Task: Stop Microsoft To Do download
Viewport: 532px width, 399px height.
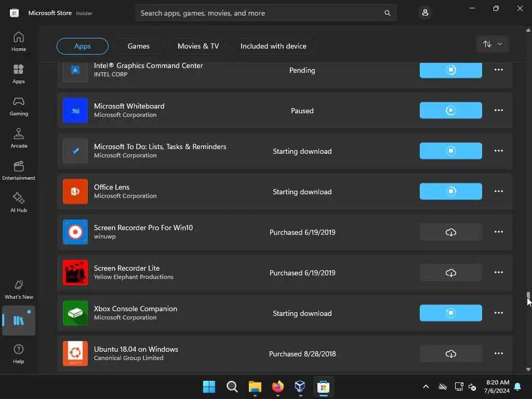Action: tap(450, 151)
